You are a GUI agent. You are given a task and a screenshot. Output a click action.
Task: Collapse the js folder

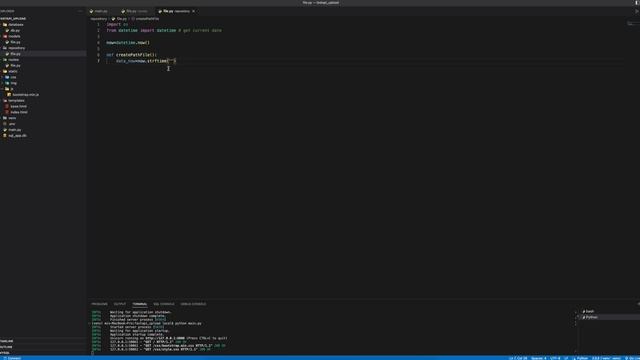[x=11, y=89]
